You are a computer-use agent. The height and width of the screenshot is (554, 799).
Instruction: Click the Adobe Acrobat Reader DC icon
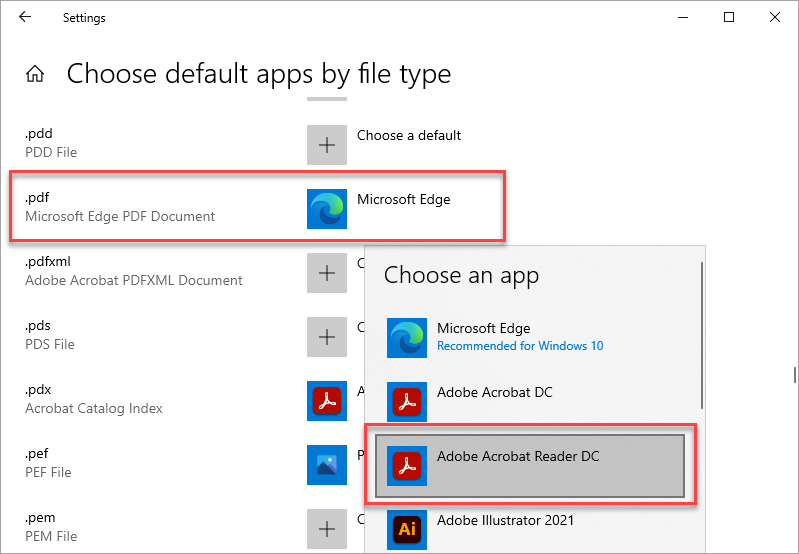point(407,466)
